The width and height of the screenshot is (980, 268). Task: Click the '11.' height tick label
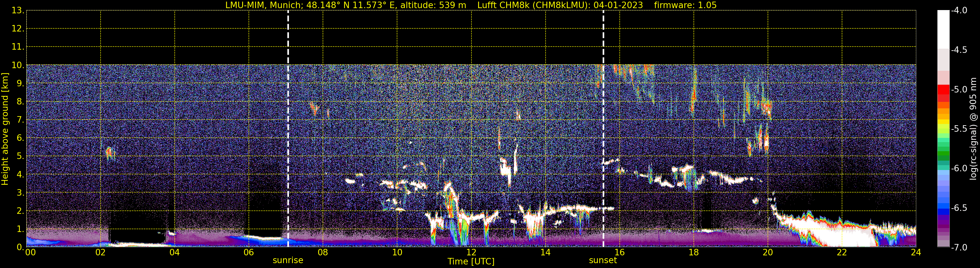[18, 47]
